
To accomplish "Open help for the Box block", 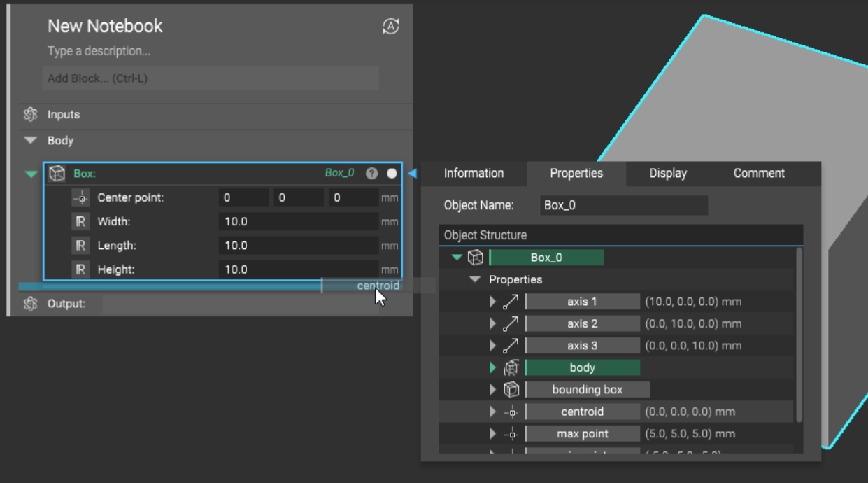I will tap(372, 174).
